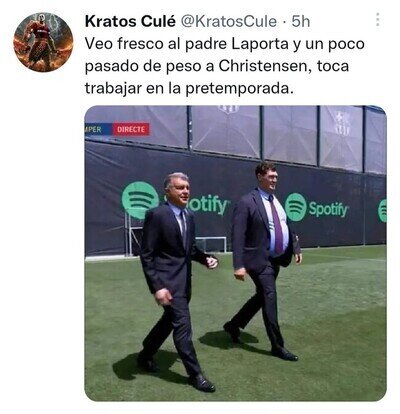Click the Spotify wordmark on the right banner

(x=329, y=209)
